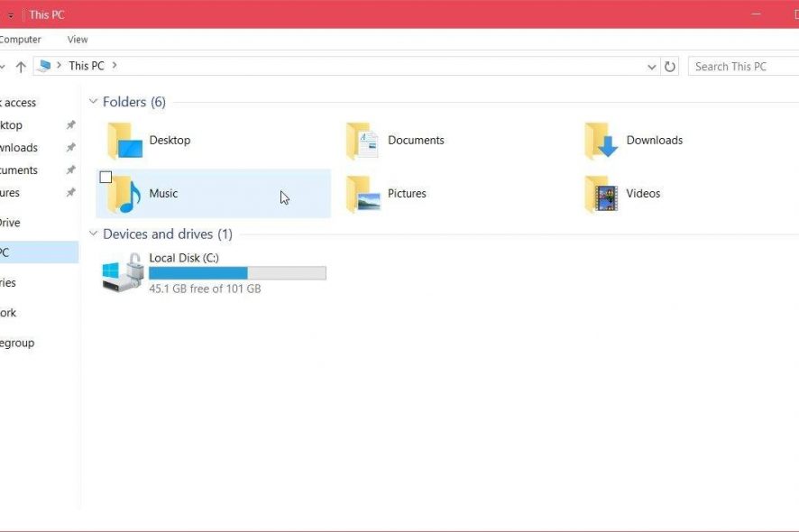The height and width of the screenshot is (532, 799).
Task: Open the Downloads folder icon
Action: 602,141
